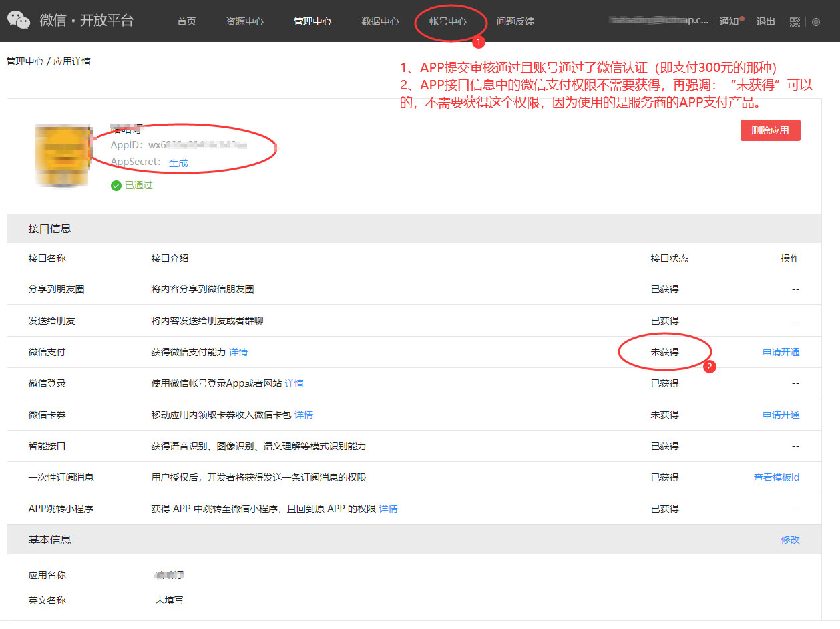Screen dimensions: 840x629
Task: Click the AppID value text
Action: pos(198,145)
